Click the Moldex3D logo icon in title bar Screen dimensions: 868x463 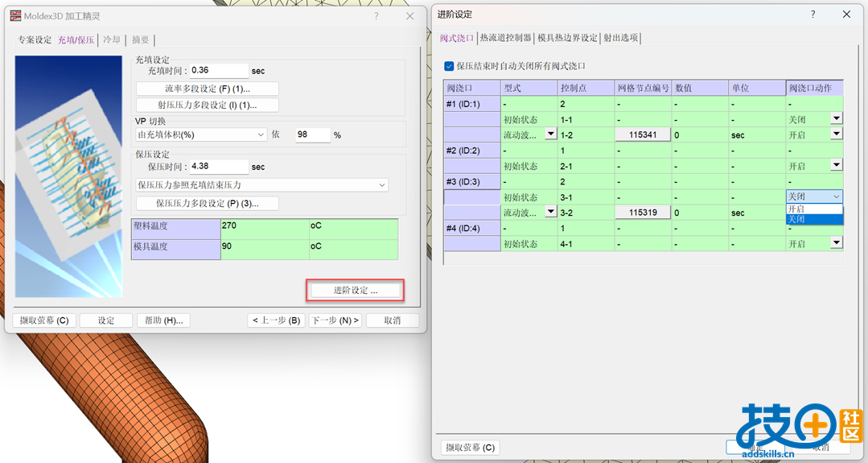pos(15,16)
